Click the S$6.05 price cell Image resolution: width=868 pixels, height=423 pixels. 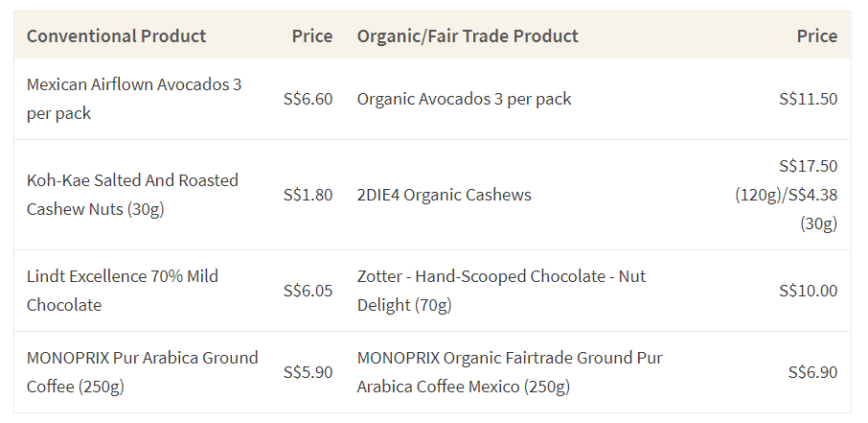[308, 291]
